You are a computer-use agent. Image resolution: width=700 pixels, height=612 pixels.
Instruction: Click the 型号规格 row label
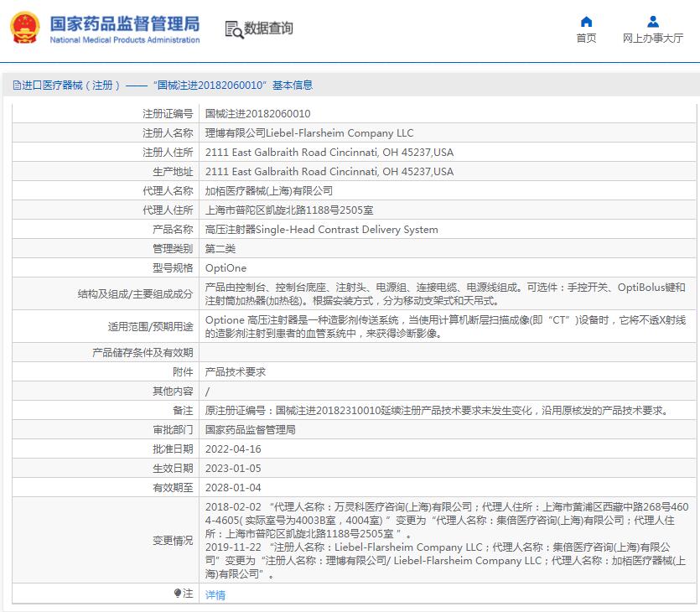pyautogui.click(x=173, y=267)
